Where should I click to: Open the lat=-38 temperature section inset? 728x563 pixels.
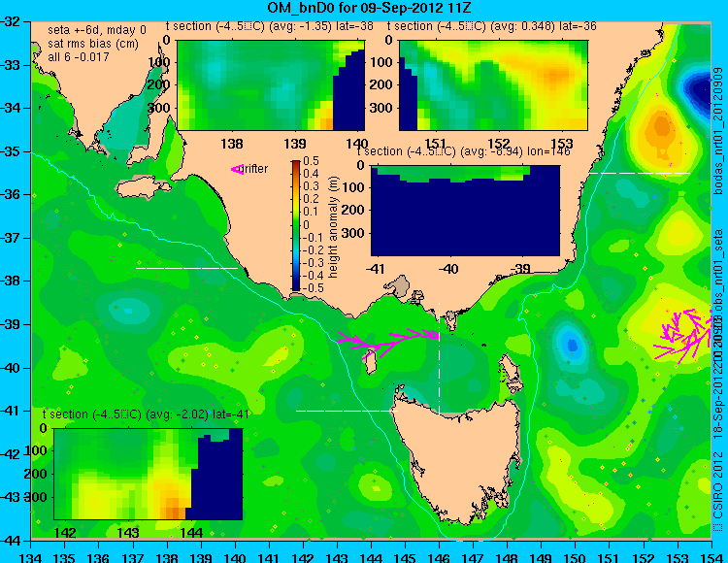271,85
